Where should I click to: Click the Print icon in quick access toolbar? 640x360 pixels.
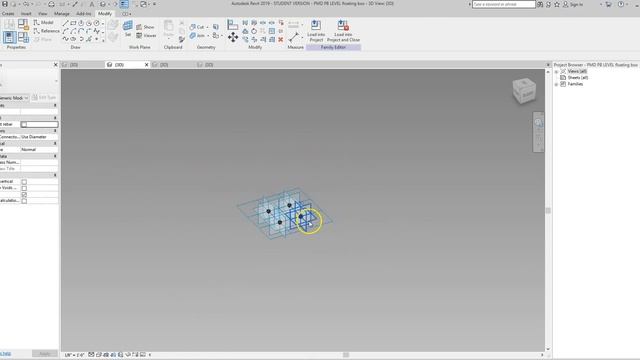click(51, 4)
